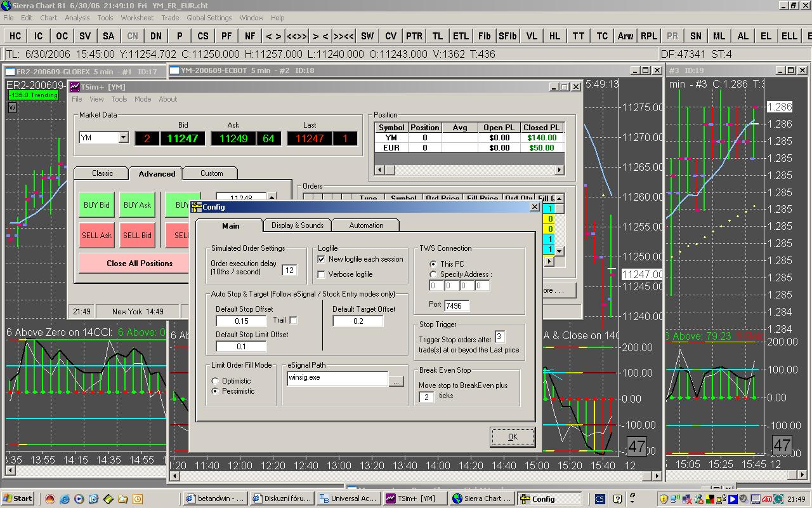
Task: Uncheck New logfile each session
Action: coord(322,259)
